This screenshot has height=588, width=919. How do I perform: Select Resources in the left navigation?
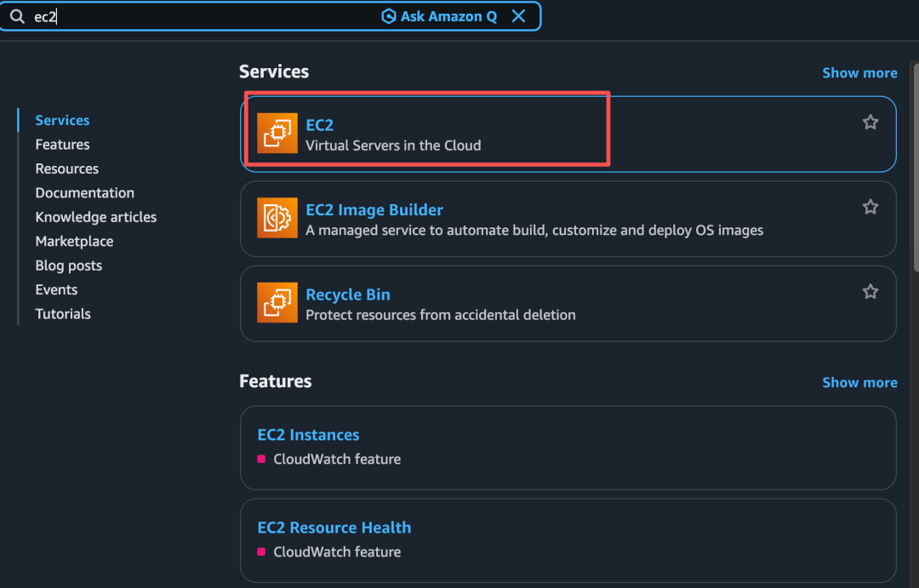click(67, 168)
